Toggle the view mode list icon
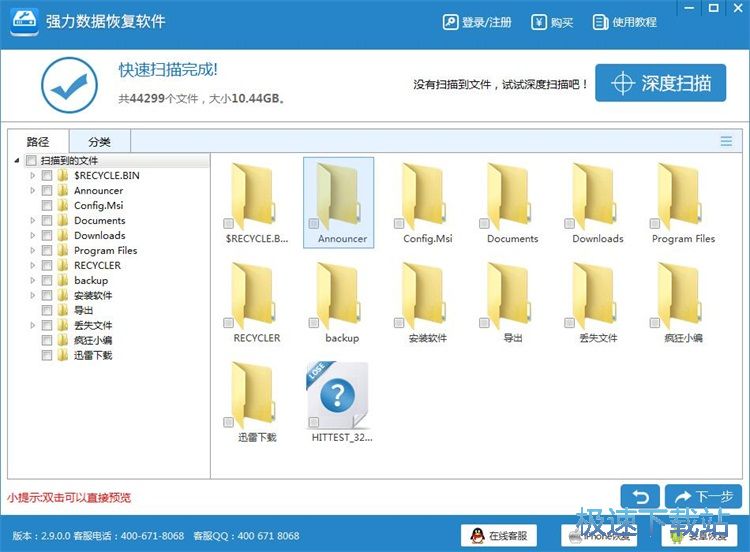The height and width of the screenshot is (552, 750). [726, 141]
